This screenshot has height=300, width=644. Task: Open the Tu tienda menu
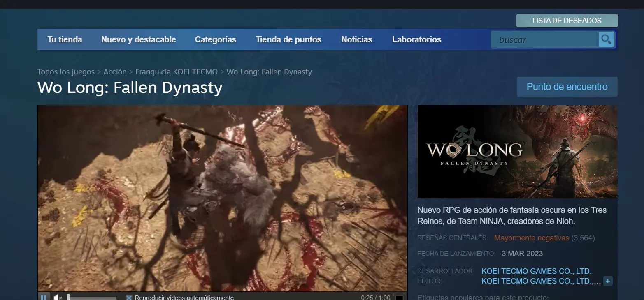pos(65,39)
